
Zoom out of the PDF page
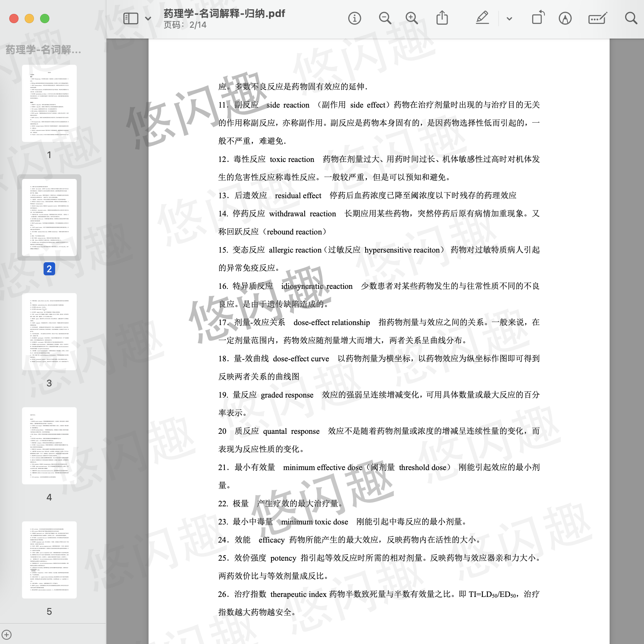(384, 19)
